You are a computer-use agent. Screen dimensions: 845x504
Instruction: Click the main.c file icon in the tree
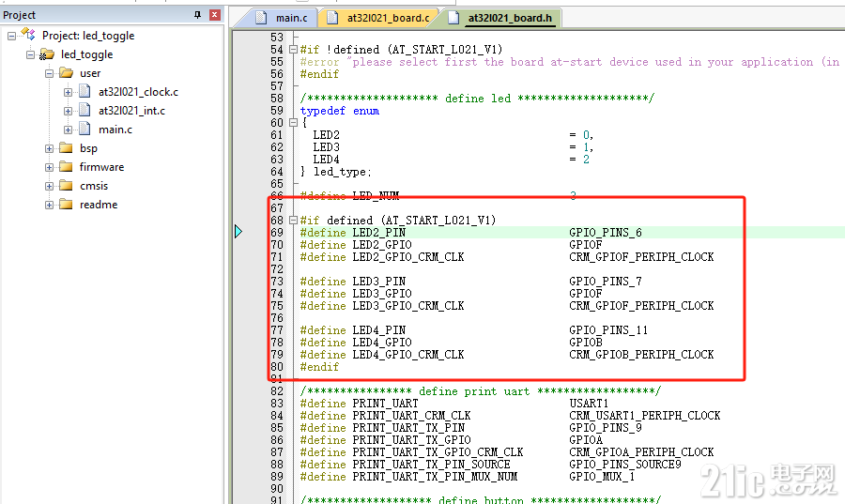point(84,130)
